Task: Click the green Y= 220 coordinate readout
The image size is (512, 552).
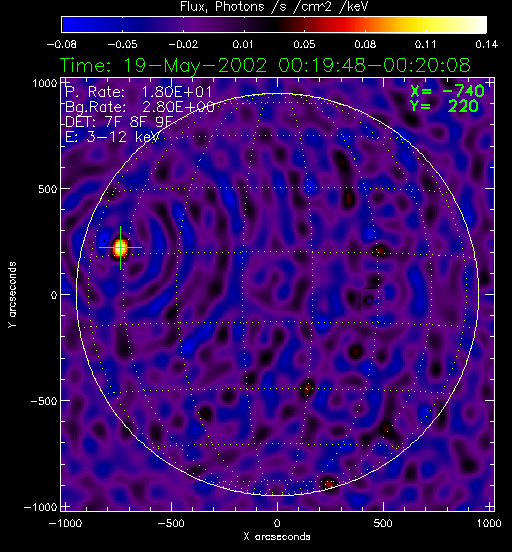Action: coord(444,106)
